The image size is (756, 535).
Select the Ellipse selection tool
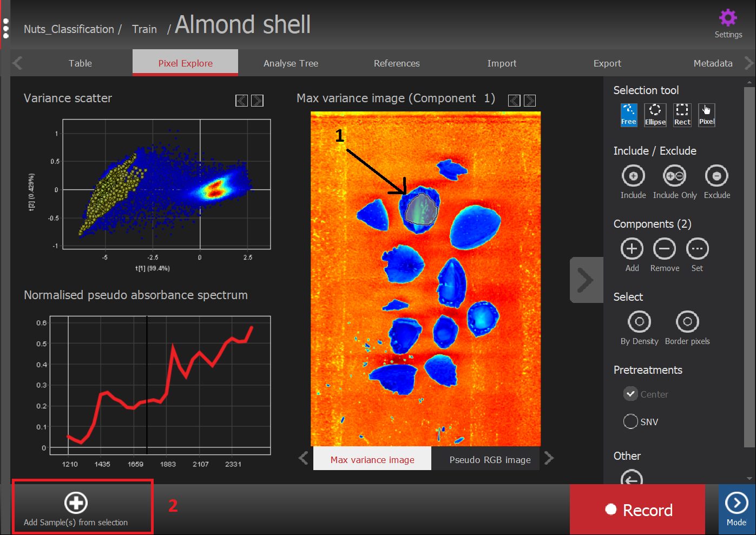(x=655, y=115)
